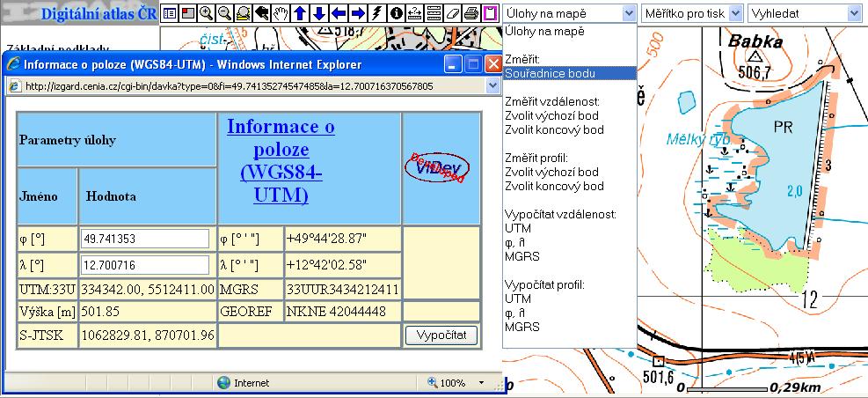Choose Zvolit koncový bod under Změřit vzdálenost
This screenshot has height=398, width=868.
(554, 129)
